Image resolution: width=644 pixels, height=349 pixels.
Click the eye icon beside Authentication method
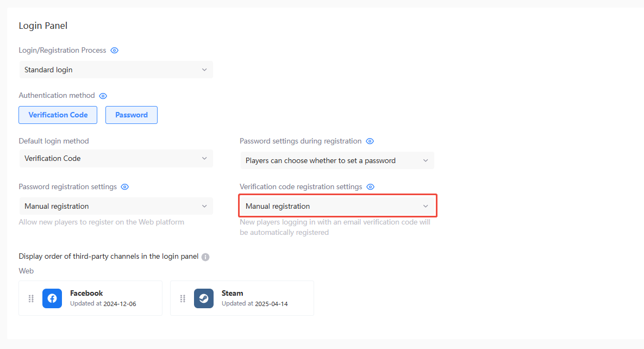coord(103,95)
